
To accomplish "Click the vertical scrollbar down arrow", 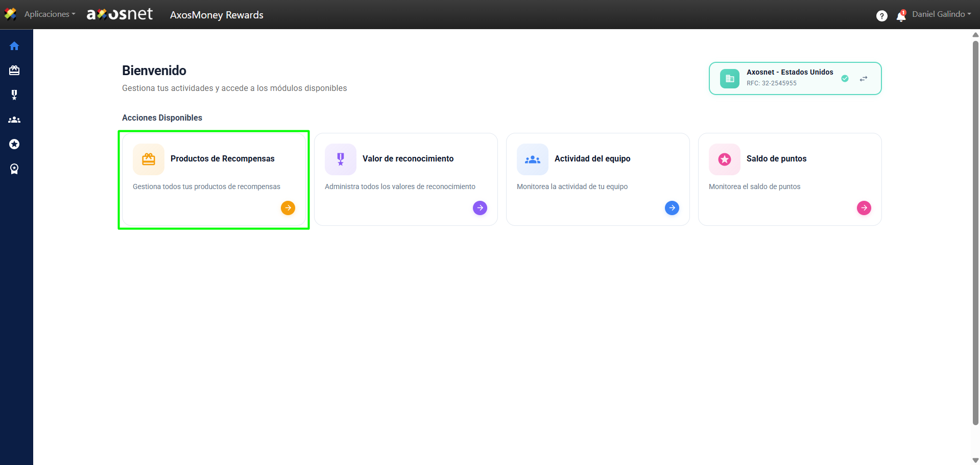I will (975, 460).
